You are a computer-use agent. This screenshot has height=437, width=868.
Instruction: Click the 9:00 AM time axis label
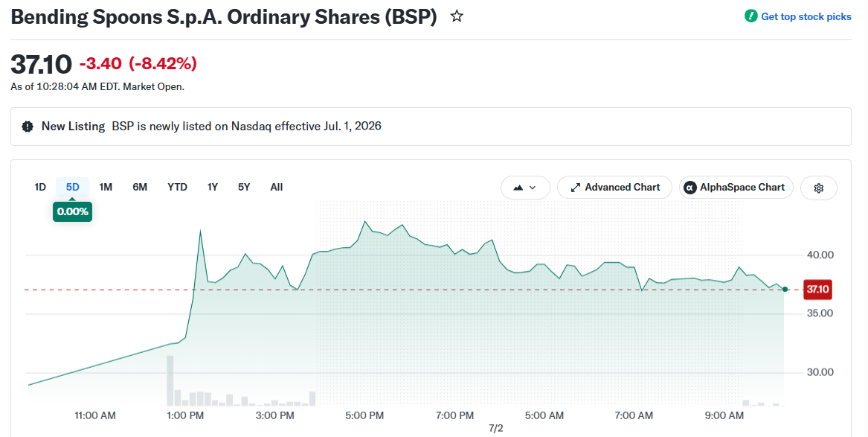724,415
